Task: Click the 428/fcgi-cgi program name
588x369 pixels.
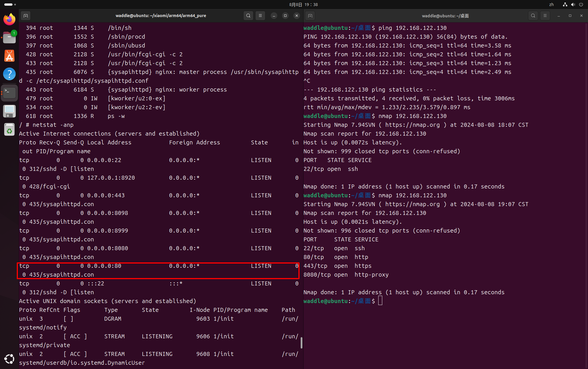Action: (x=50, y=186)
